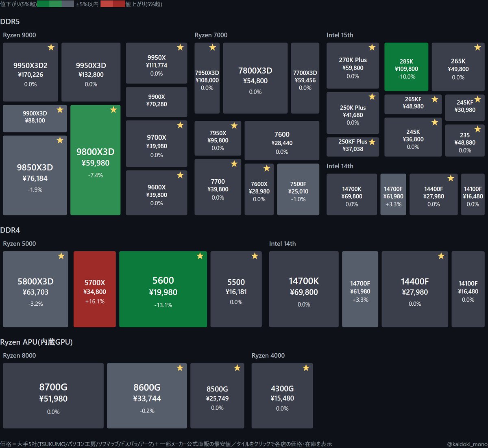This screenshot has width=488, height=448.
Task: Click the lighter green legend swatch
Action: click(x=55, y=4)
